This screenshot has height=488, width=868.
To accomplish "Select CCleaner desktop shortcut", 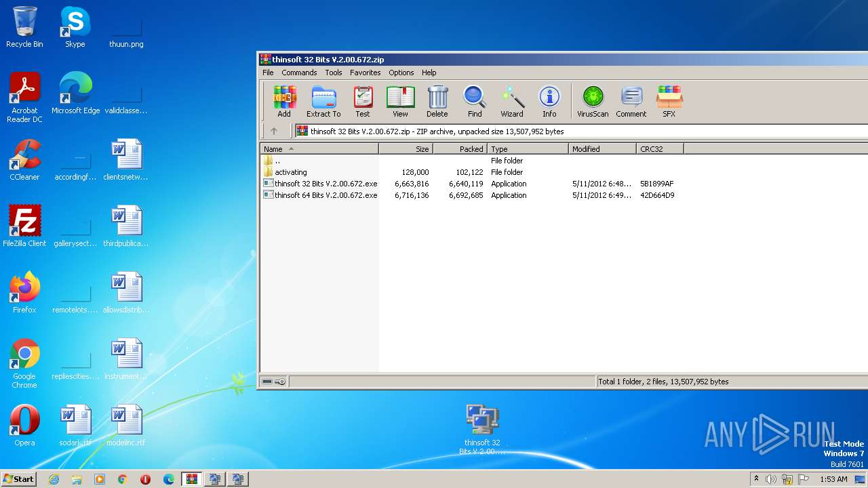I will [24, 160].
